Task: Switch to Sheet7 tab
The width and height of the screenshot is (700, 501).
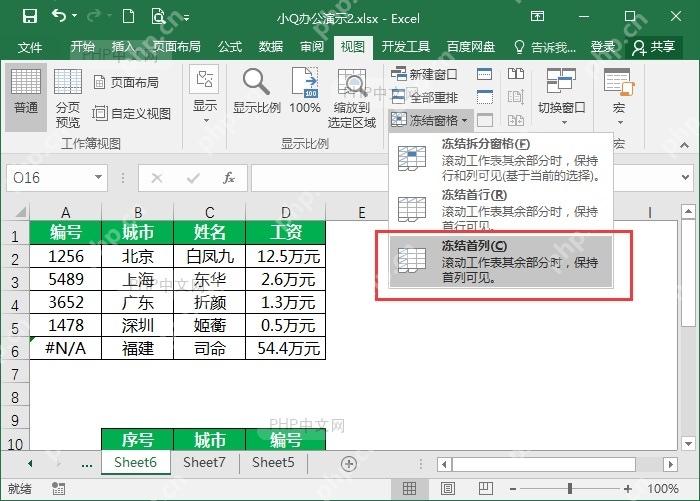Action: [x=204, y=462]
